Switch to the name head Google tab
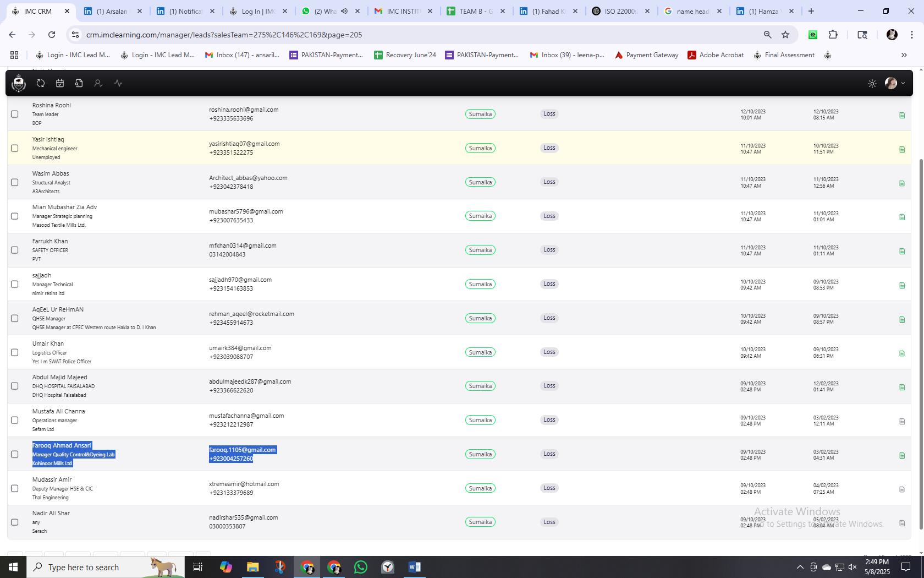This screenshot has height=578, width=924. coord(694,11)
